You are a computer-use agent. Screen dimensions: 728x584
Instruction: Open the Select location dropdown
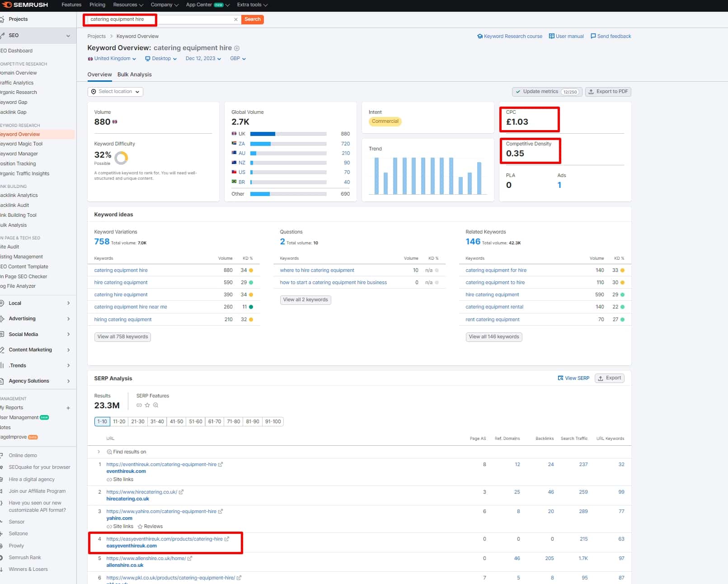pyautogui.click(x=115, y=92)
